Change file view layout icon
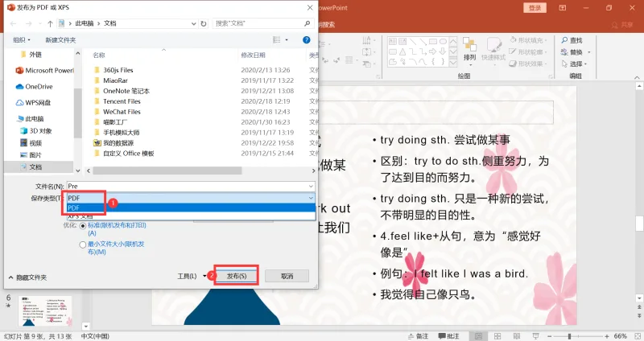The height and width of the screenshot is (341, 644). tap(276, 39)
